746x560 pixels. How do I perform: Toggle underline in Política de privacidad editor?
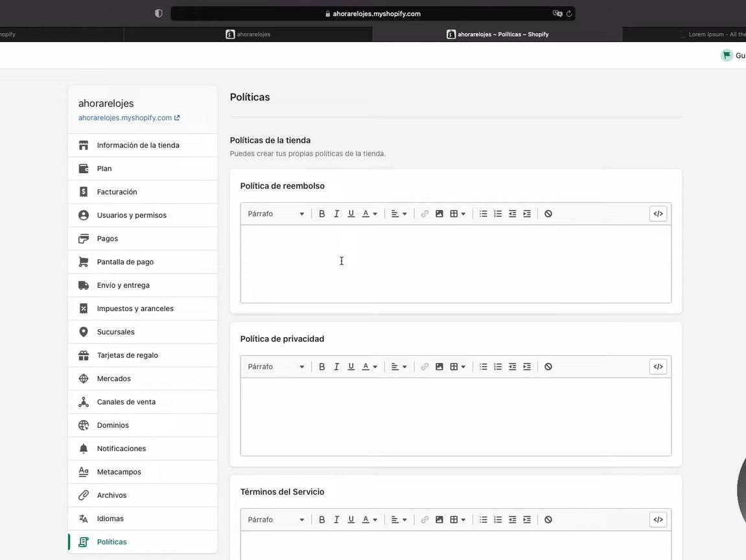[351, 366]
